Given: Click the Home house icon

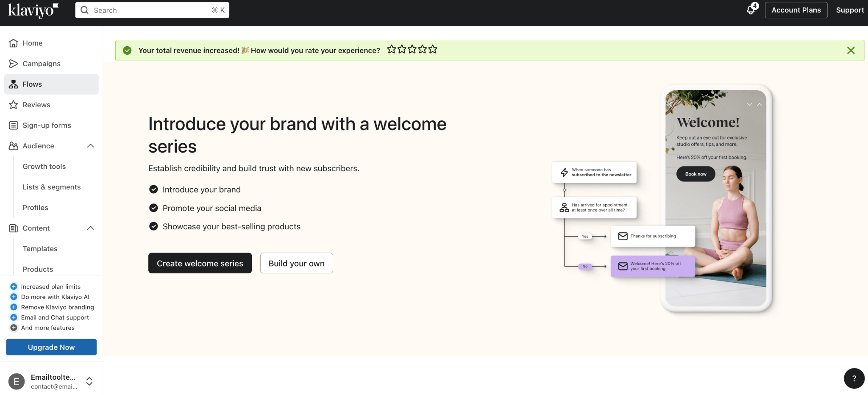Looking at the screenshot, I should tap(14, 43).
